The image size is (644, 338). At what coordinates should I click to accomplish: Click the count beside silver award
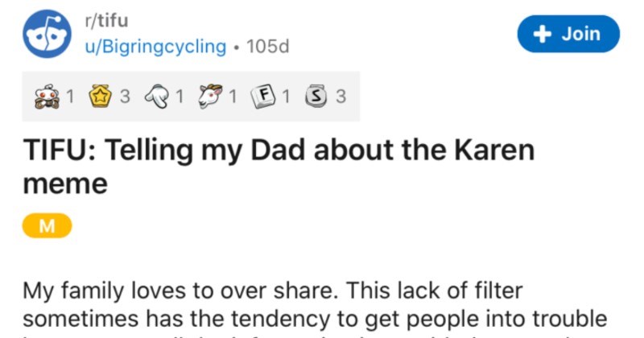tap(341, 97)
